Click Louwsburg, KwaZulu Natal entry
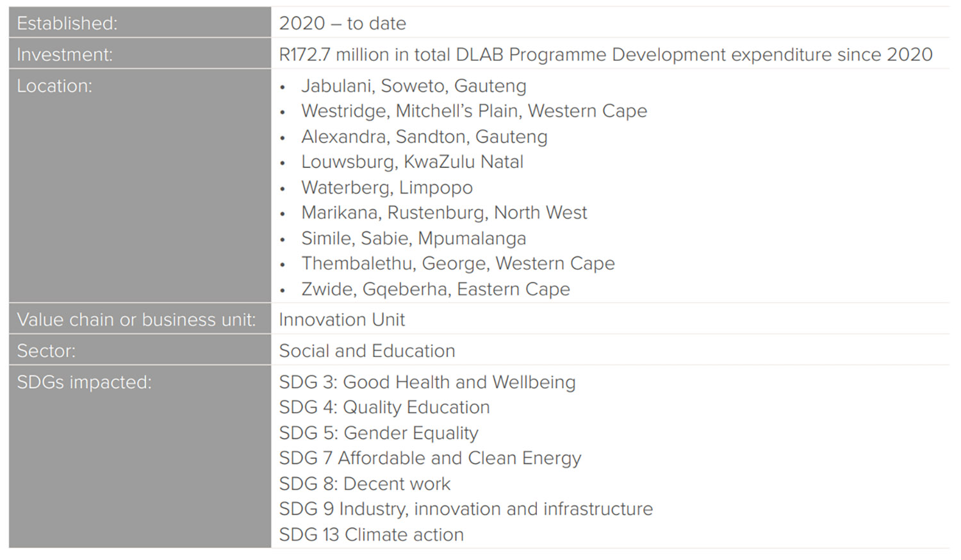 413,162
